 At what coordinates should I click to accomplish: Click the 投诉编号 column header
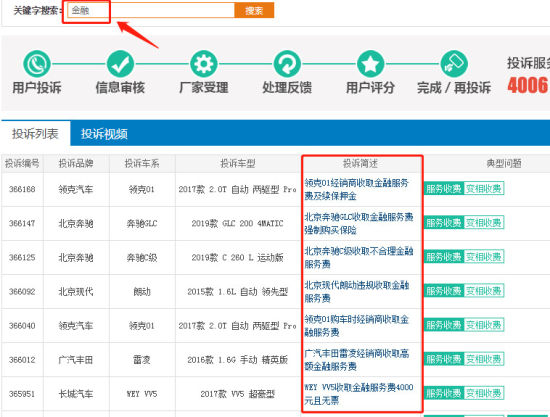coord(22,163)
